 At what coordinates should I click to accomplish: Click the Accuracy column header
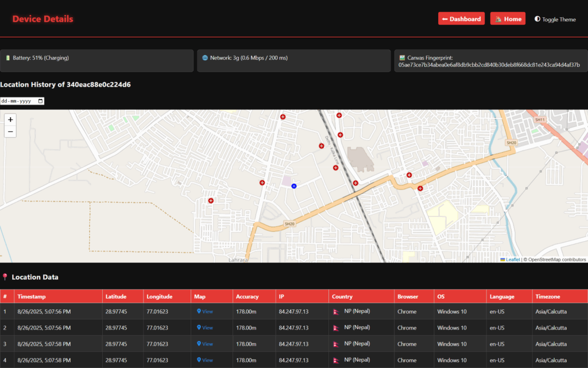(x=247, y=297)
